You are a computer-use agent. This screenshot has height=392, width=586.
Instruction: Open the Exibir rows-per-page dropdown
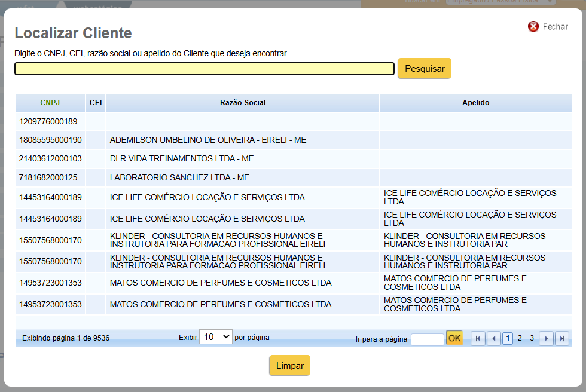[x=216, y=337]
